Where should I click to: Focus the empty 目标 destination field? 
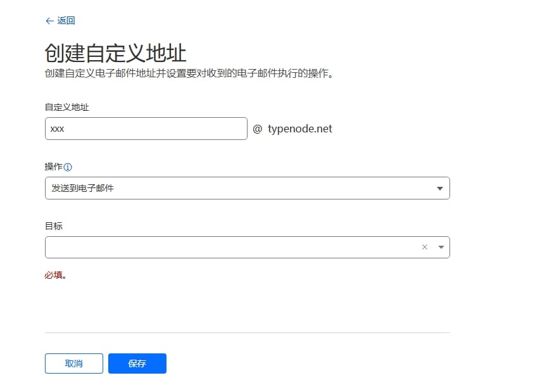pyautogui.click(x=228, y=247)
